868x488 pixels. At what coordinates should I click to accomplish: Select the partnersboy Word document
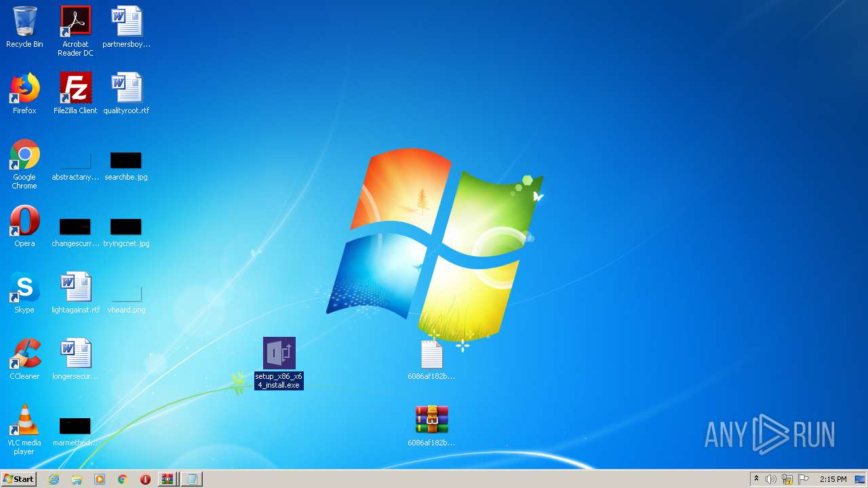tap(127, 27)
